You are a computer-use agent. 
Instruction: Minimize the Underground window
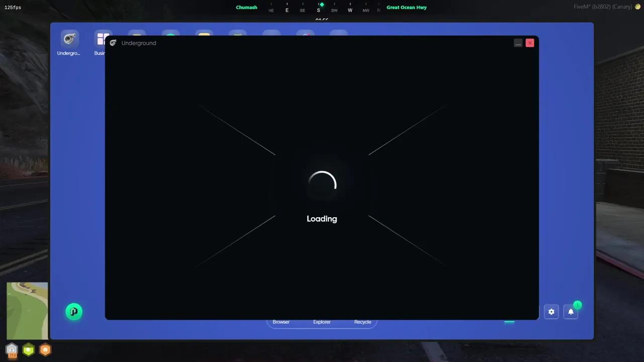click(518, 43)
